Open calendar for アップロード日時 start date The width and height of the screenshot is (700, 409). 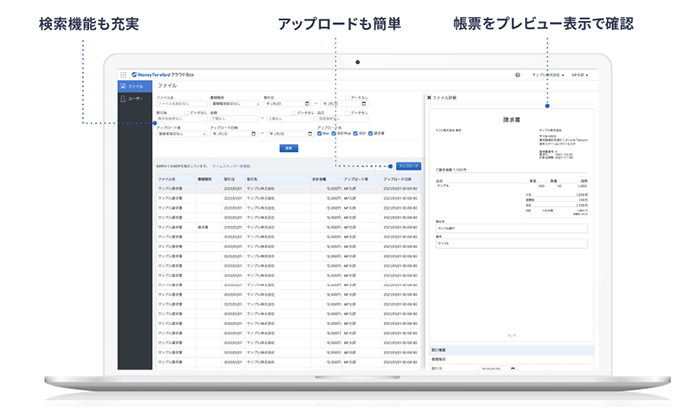(256, 133)
